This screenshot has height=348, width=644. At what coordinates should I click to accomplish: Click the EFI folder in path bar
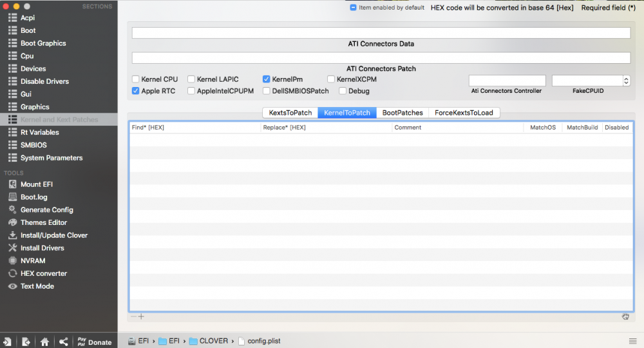coord(169,341)
